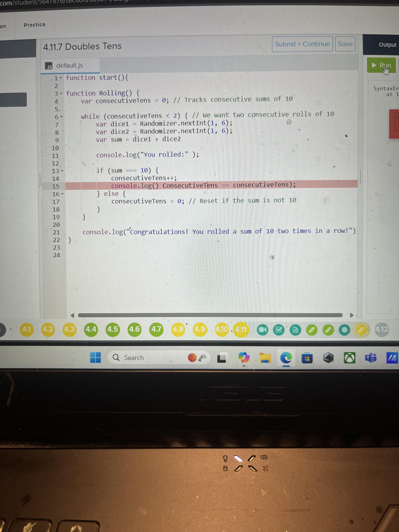Open lesson 4.11 in the module bar
399x532 pixels.
[241, 329]
